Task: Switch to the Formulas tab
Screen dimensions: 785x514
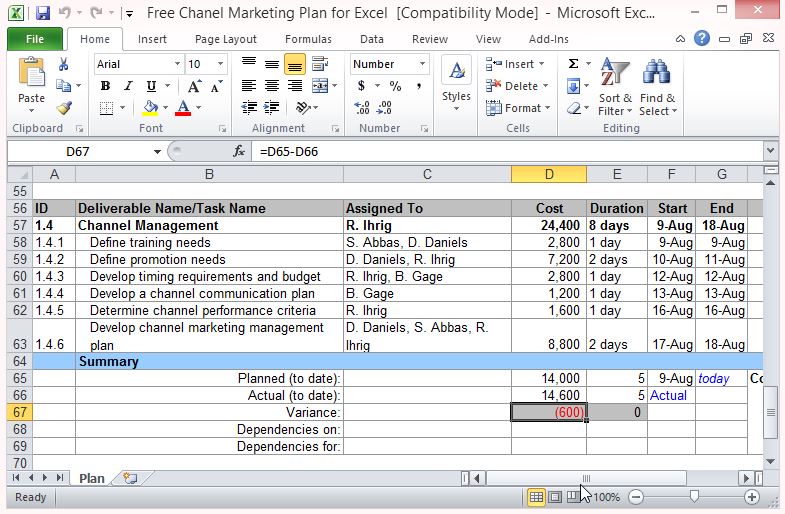Action: 308,39
